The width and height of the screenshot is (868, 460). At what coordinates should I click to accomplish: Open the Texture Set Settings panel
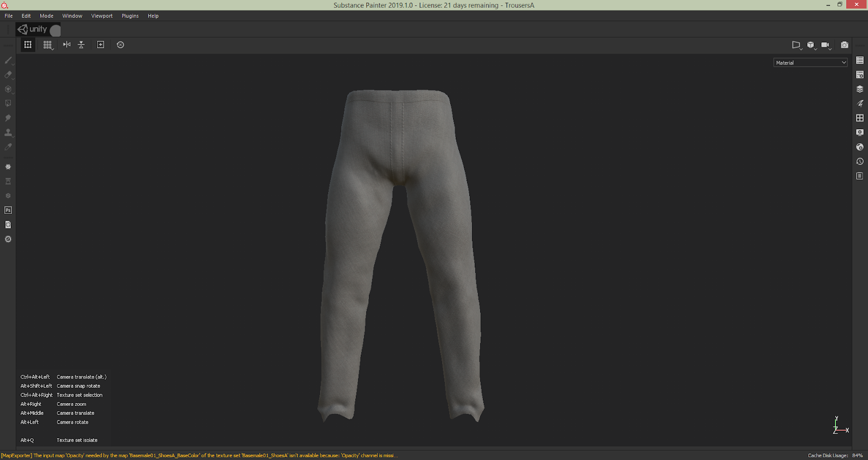(x=860, y=75)
